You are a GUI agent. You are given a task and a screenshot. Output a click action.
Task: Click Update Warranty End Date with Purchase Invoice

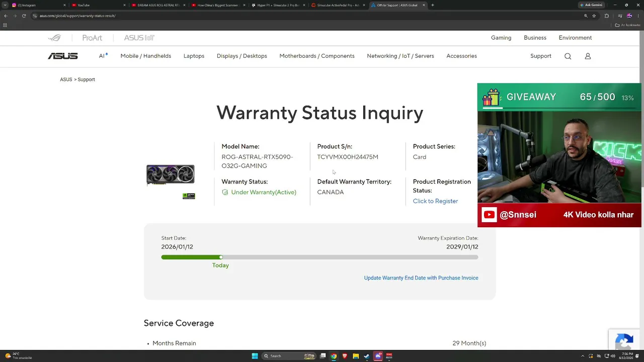click(421, 278)
